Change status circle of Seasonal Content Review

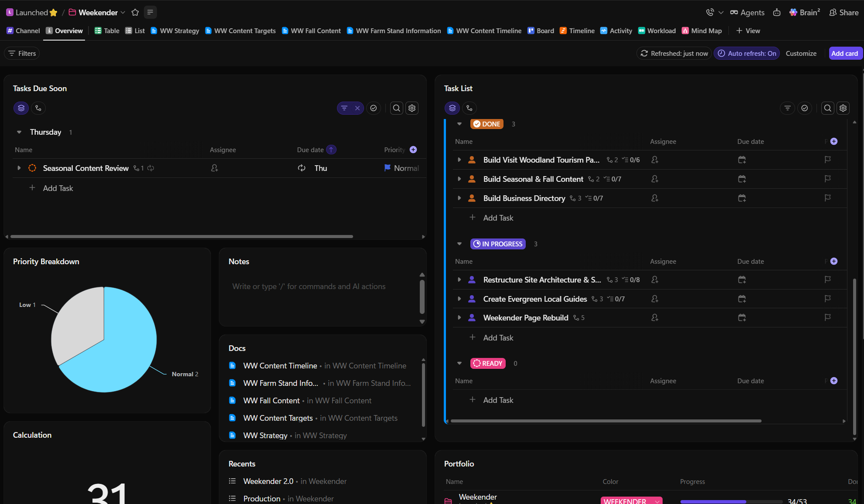pyautogui.click(x=32, y=168)
